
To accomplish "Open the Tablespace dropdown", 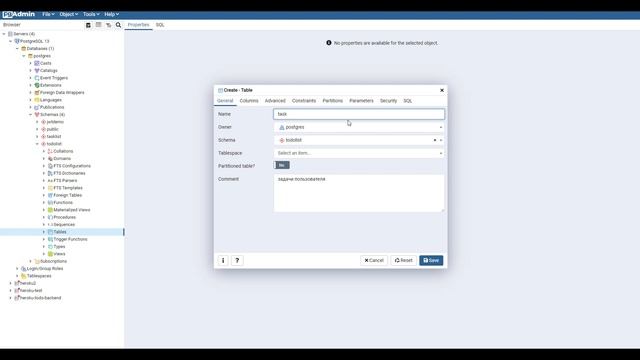I will [359, 153].
